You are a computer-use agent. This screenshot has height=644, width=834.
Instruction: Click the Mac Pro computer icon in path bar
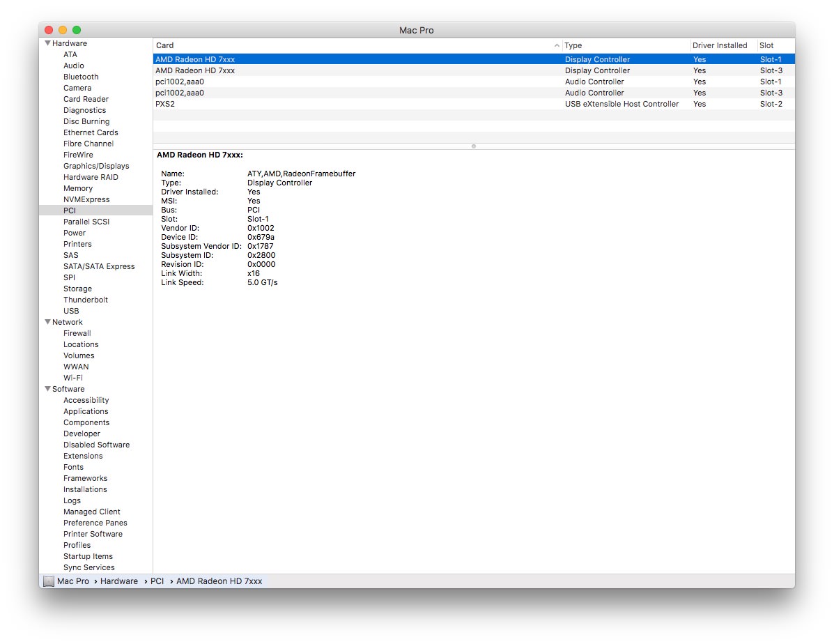pos(48,581)
